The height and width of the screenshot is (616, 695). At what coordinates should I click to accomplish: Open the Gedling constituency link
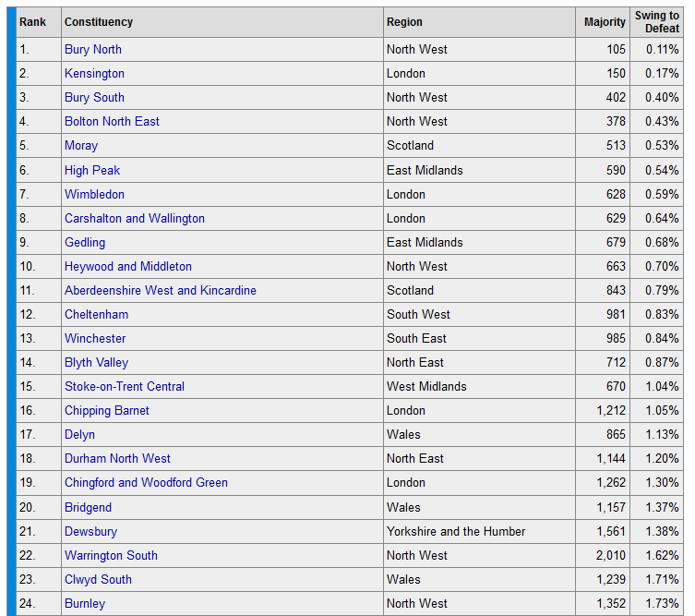(85, 242)
